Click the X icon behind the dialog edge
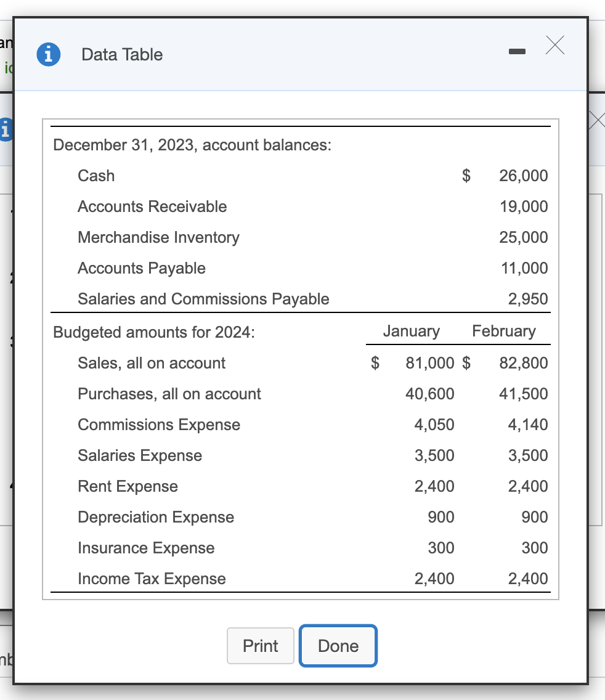The width and height of the screenshot is (605, 700). point(596,120)
